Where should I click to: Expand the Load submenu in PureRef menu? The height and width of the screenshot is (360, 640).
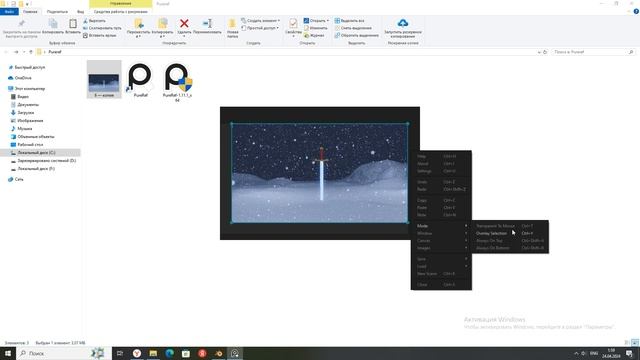point(441,267)
